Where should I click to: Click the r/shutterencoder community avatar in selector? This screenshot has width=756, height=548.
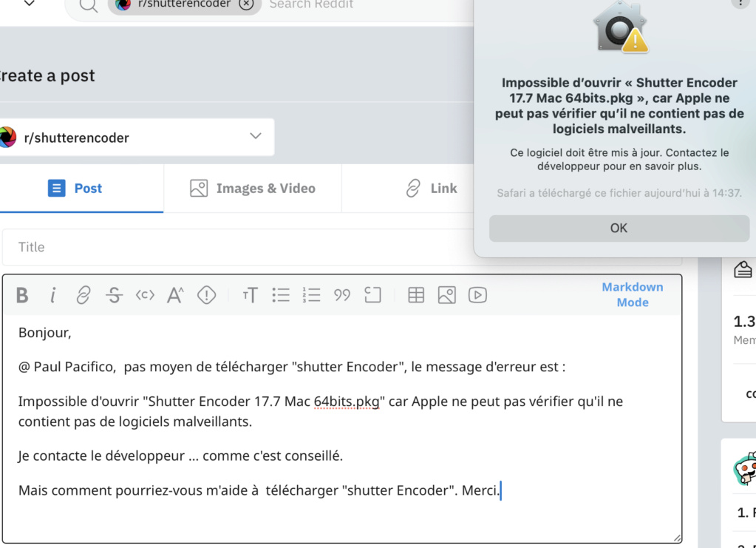tap(7, 138)
